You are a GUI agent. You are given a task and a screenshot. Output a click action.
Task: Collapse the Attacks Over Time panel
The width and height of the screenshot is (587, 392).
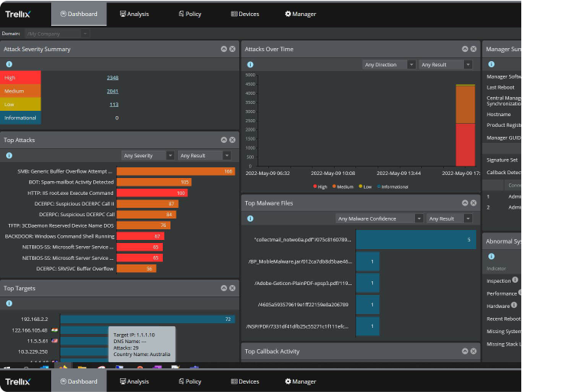tap(465, 49)
